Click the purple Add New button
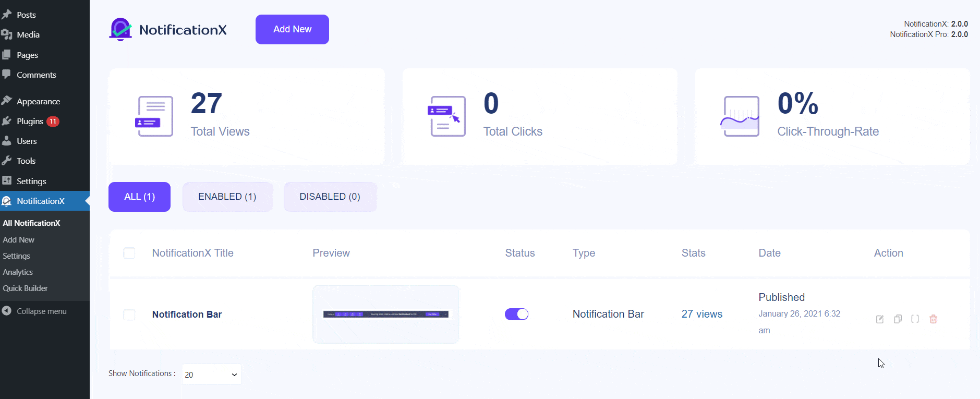Image resolution: width=980 pixels, height=399 pixels. point(292,29)
